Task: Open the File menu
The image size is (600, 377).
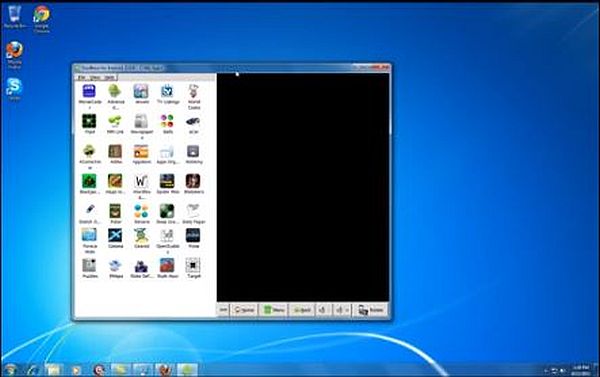Action: click(82, 77)
